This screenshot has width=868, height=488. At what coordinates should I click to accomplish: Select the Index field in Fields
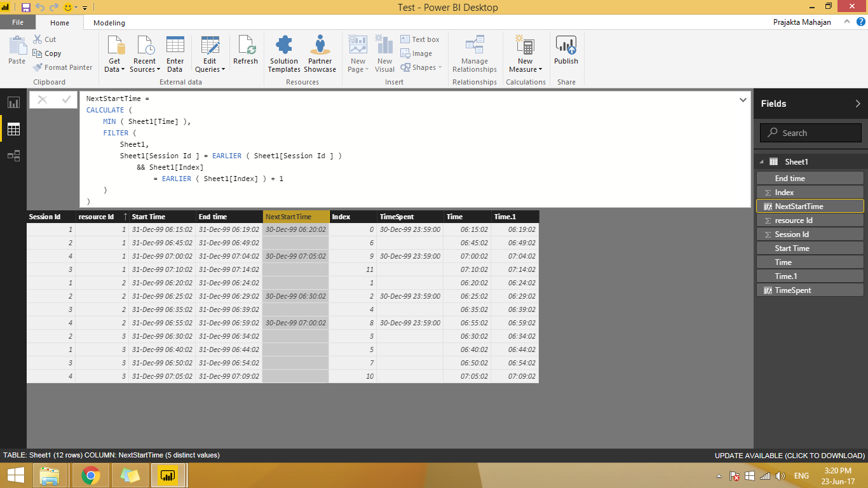[x=810, y=193]
